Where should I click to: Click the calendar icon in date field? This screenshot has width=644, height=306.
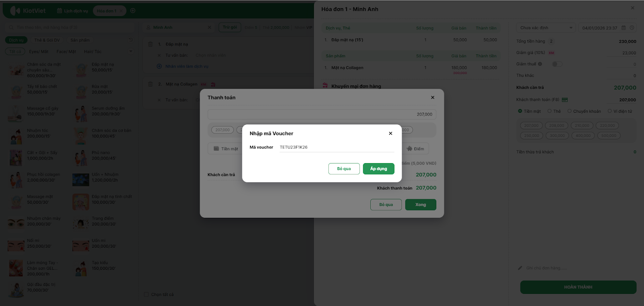tap(623, 28)
